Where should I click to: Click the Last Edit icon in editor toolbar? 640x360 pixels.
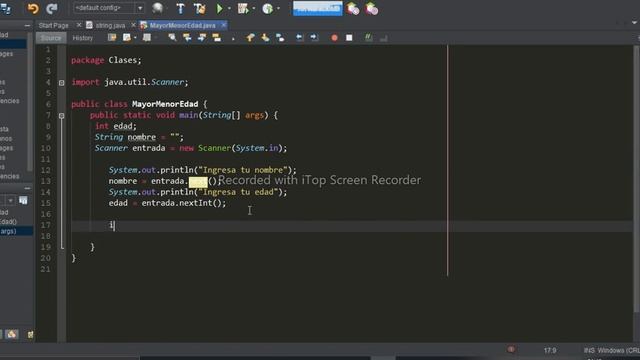[x=112, y=38]
